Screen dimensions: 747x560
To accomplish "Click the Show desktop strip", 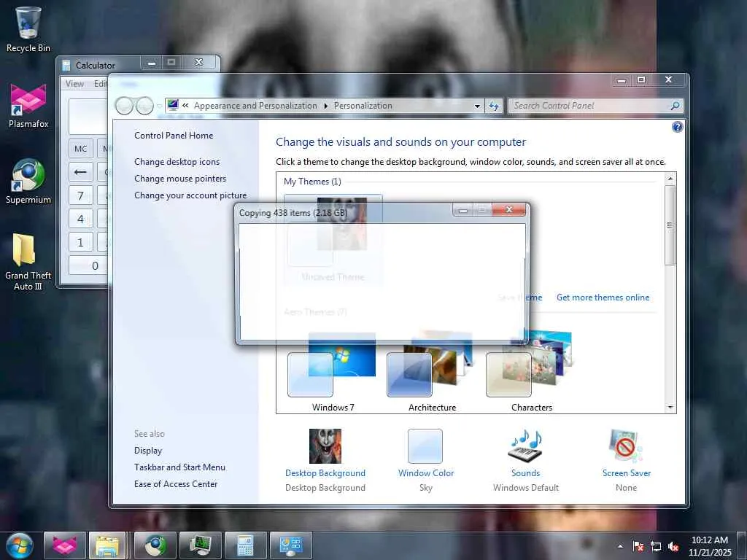I will [x=741, y=545].
